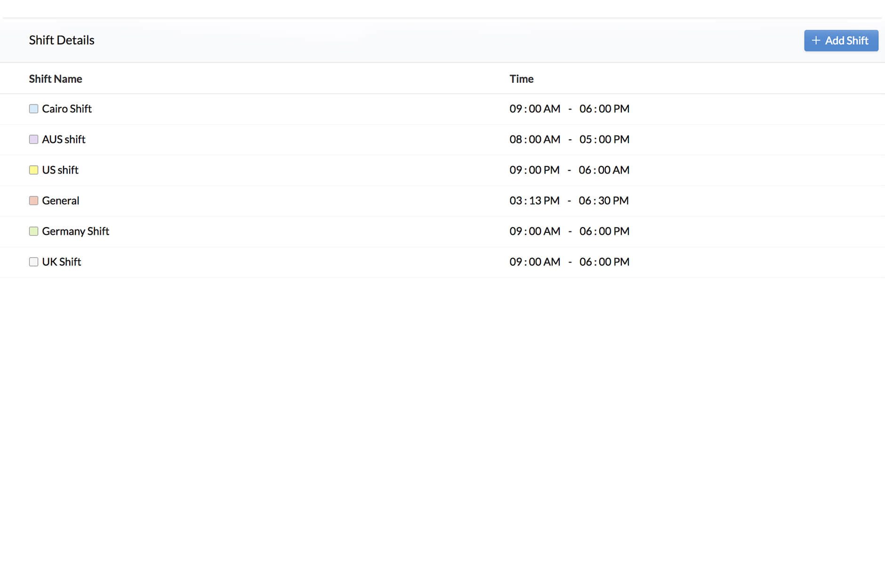Click the Shift Name column header
This screenshot has width=885, height=588.
(56, 79)
